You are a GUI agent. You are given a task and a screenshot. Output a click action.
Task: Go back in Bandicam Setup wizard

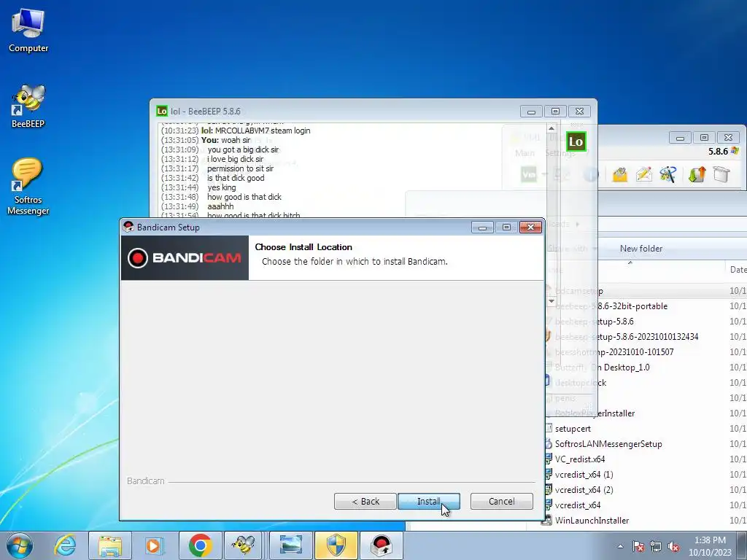(365, 502)
